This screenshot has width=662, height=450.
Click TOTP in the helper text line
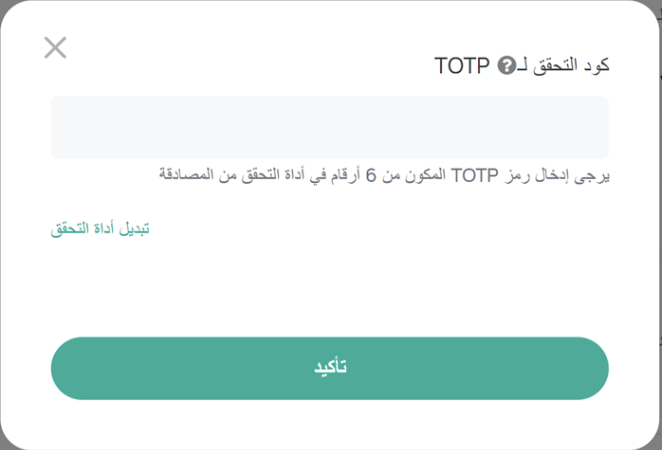[475, 175]
